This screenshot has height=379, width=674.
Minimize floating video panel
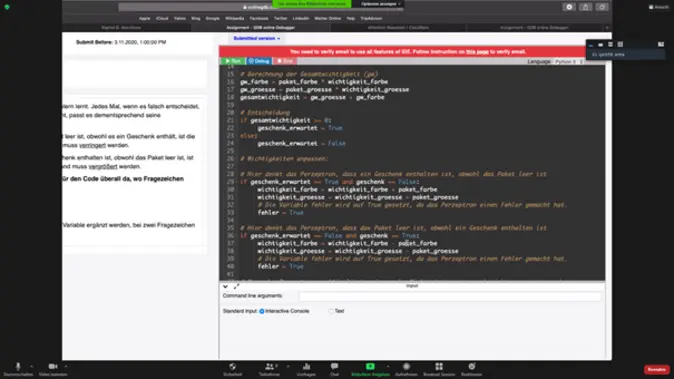(591, 44)
